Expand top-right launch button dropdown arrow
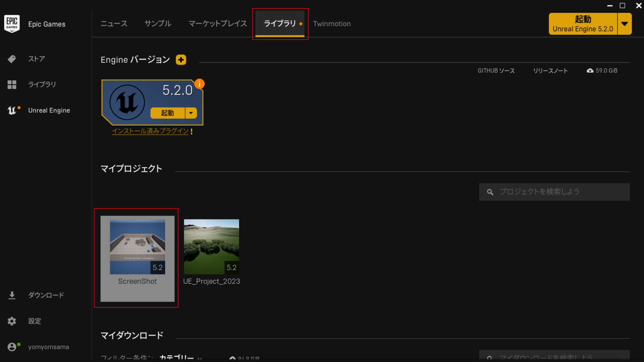The width and height of the screenshot is (644, 362). pos(624,24)
